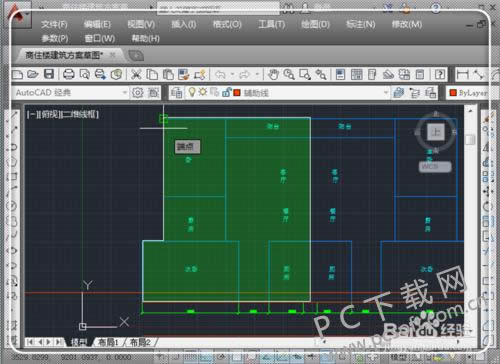Click Make Object's Layer Current icon
500x364 pixels.
coord(398,92)
